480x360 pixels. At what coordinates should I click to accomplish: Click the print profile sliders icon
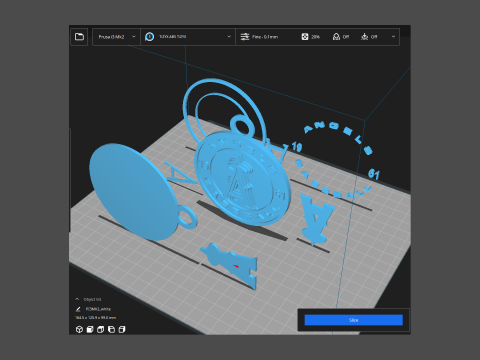tap(245, 37)
